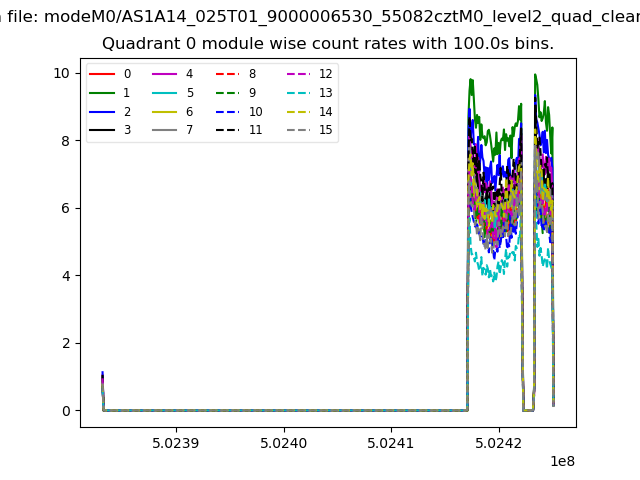Click the red line swatch for module 0
The width and height of the screenshot is (640, 480).
tap(102, 74)
